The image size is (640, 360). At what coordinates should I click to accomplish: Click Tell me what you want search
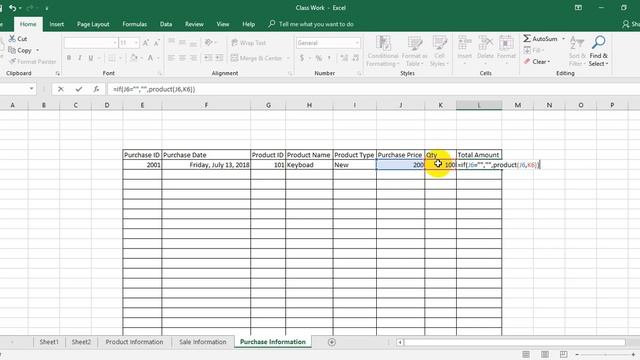click(x=311, y=24)
